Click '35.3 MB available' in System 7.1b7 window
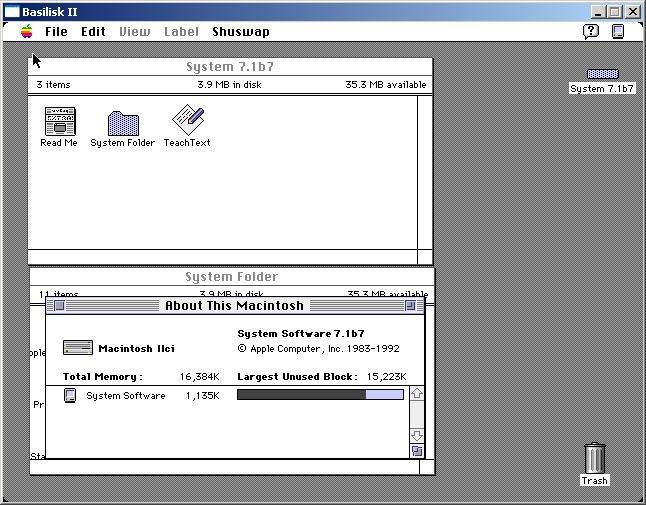646x505 pixels. point(386,85)
